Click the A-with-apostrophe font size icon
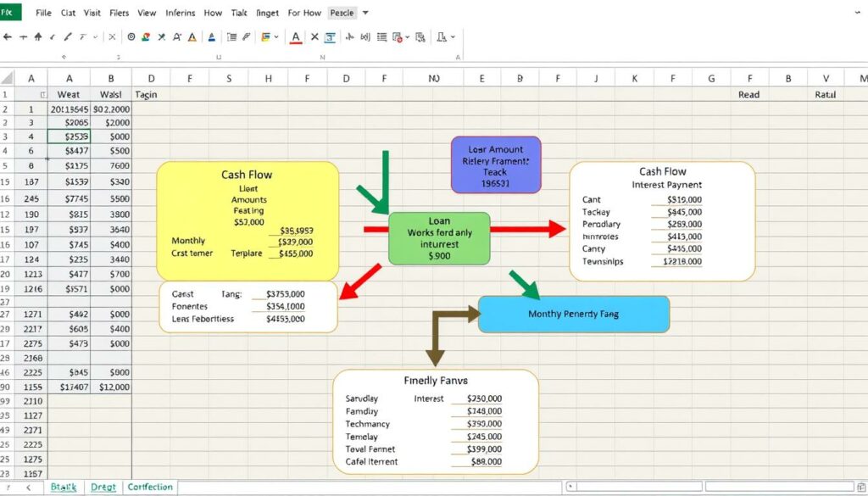Screen dimensions: 868x496 tap(177, 37)
